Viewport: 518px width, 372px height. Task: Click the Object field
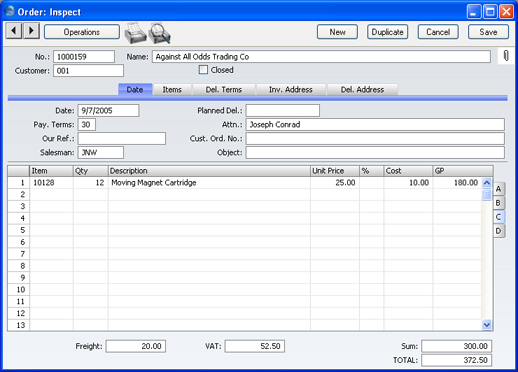[x=375, y=153]
